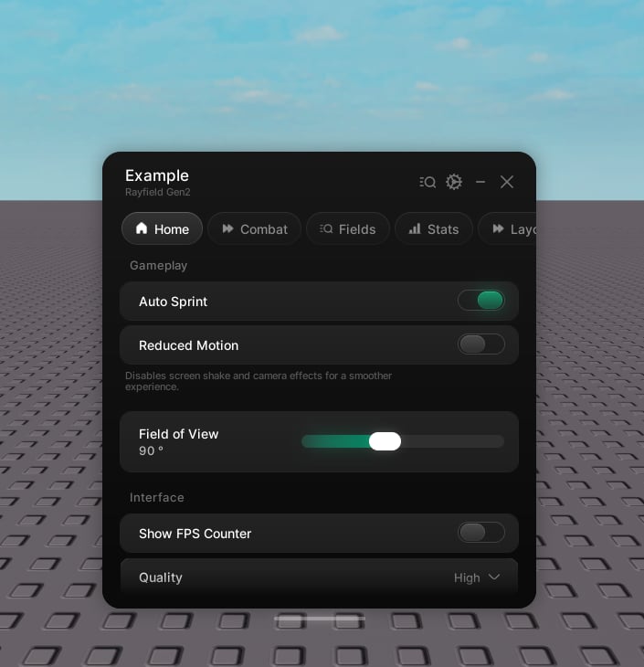
Task: Open the Fields tab
Action: [347, 228]
